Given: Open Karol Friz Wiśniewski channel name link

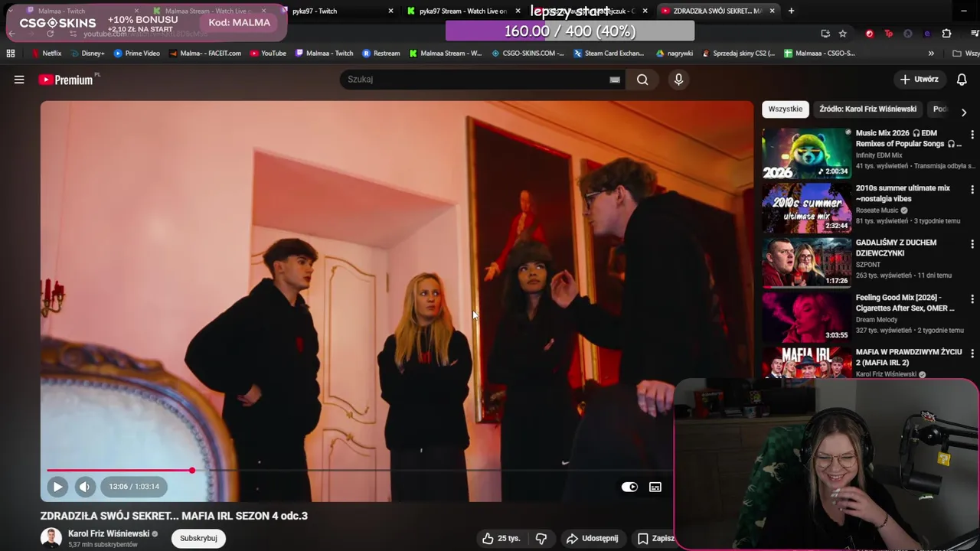Looking at the screenshot, I should click(x=109, y=533).
